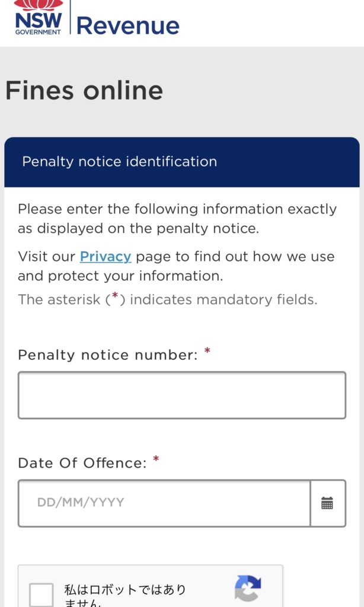Click the NSW Government logo
This screenshot has height=607, width=364.
click(x=38, y=18)
